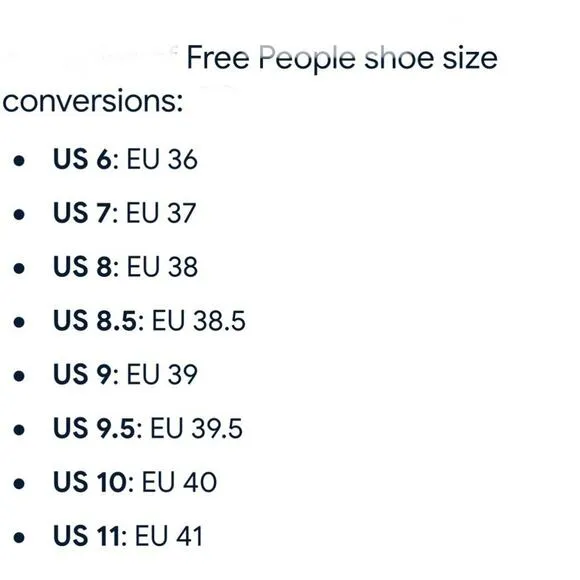The image size is (580, 580).
Task: Select the bold 'US 11' label
Action: coord(87,536)
